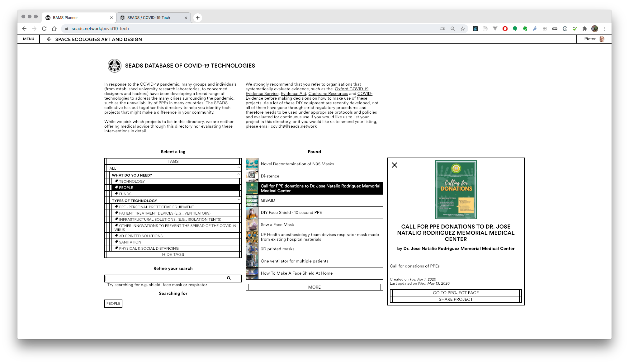Open the Cochrane Resources link

[328, 94]
